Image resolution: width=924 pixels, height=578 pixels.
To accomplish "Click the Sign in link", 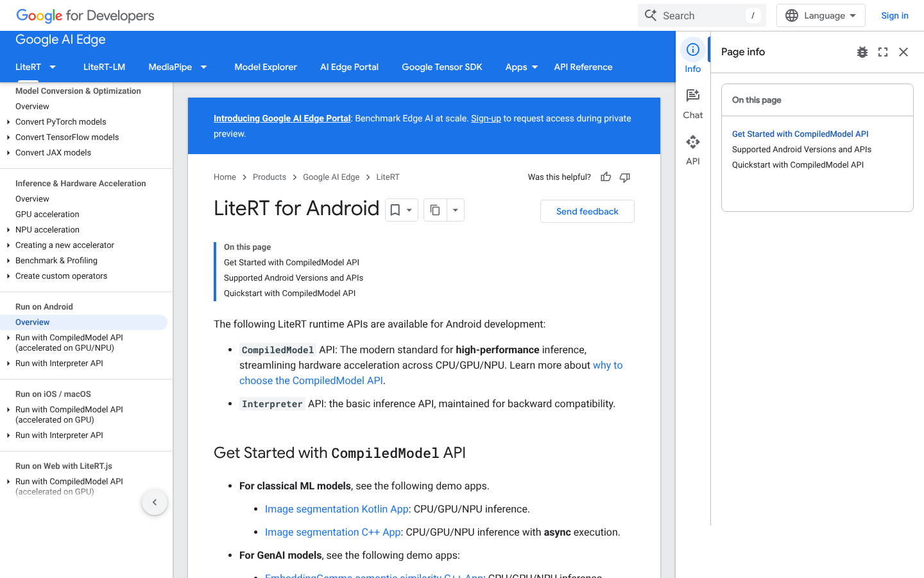I will [894, 15].
